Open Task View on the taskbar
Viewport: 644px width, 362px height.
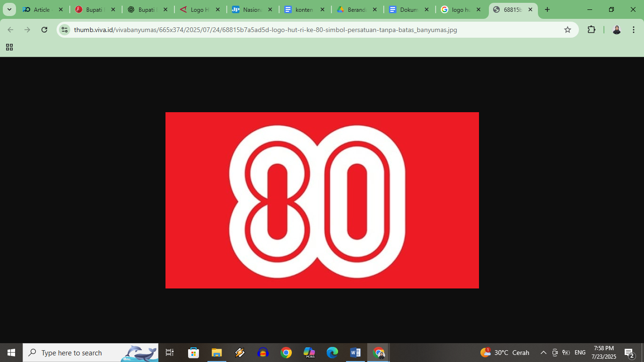(x=170, y=353)
